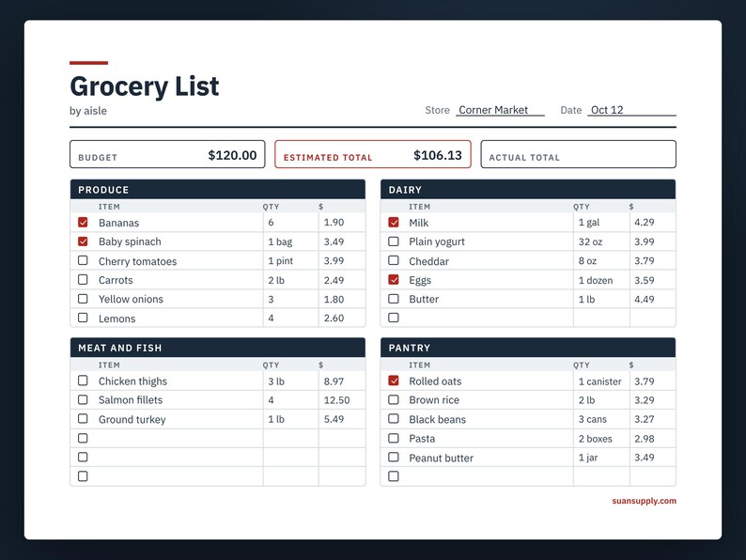
Task: Click the Salmon fillets price 12.50
Action: 337,400
